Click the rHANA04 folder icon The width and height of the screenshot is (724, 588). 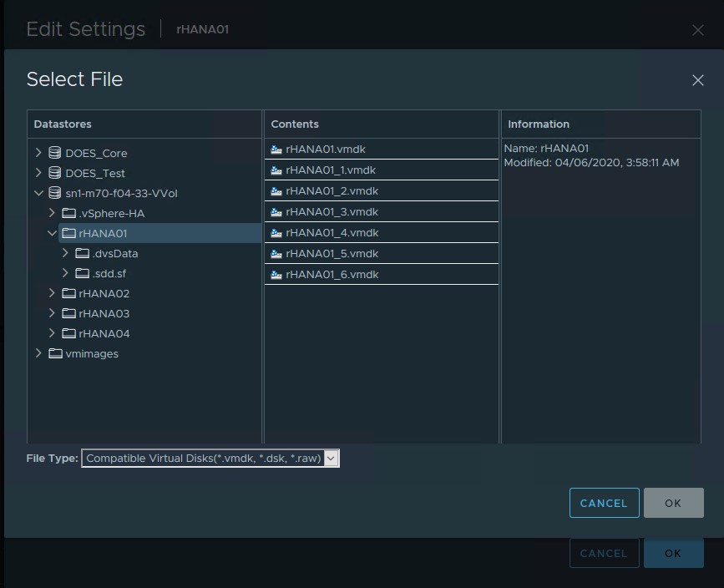tap(68, 333)
